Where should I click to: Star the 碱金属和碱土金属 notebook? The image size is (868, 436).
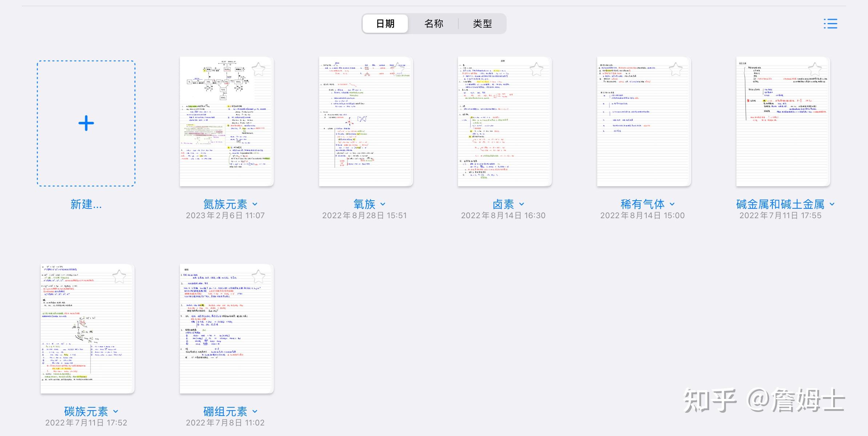pos(815,69)
